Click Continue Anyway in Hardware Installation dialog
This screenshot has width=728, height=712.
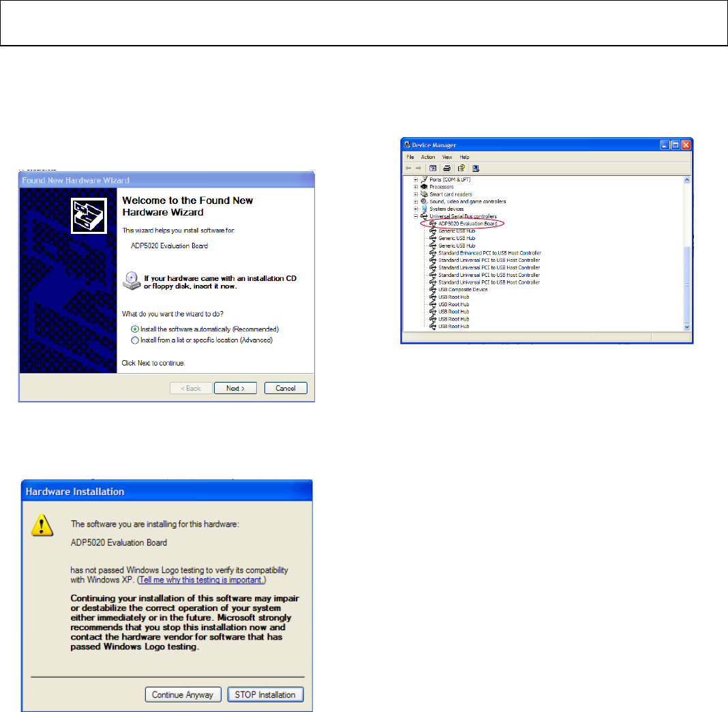pyautogui.click(x=183, y=695)
